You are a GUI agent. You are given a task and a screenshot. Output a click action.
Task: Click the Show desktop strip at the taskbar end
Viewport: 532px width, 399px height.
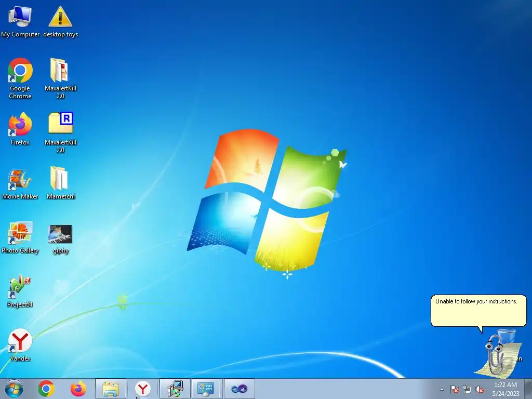[528, 389]
